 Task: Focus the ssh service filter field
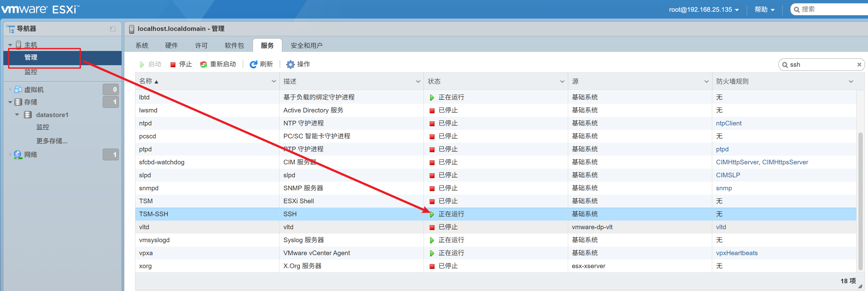coord(821,65)
